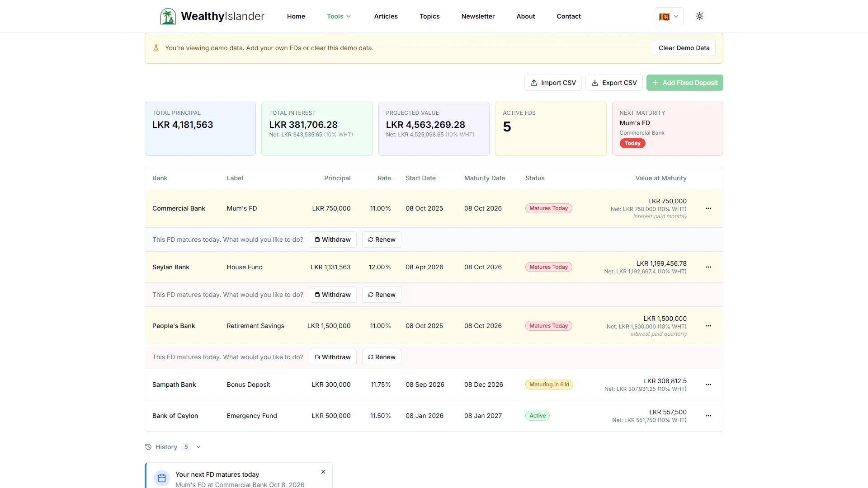Renew the Mum's FD deposit

coord(382,239)
